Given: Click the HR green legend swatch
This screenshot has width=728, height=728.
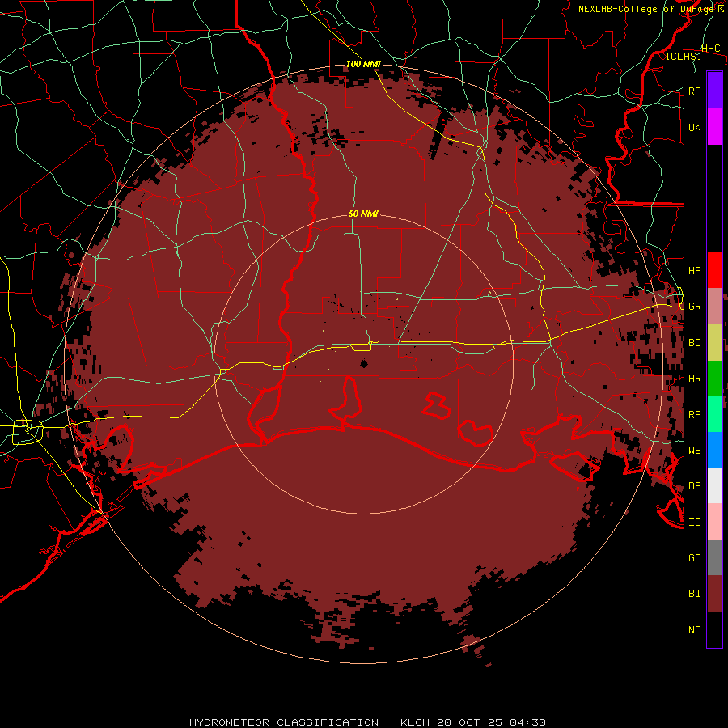Looking at the screenshot, I should [714, 378].
